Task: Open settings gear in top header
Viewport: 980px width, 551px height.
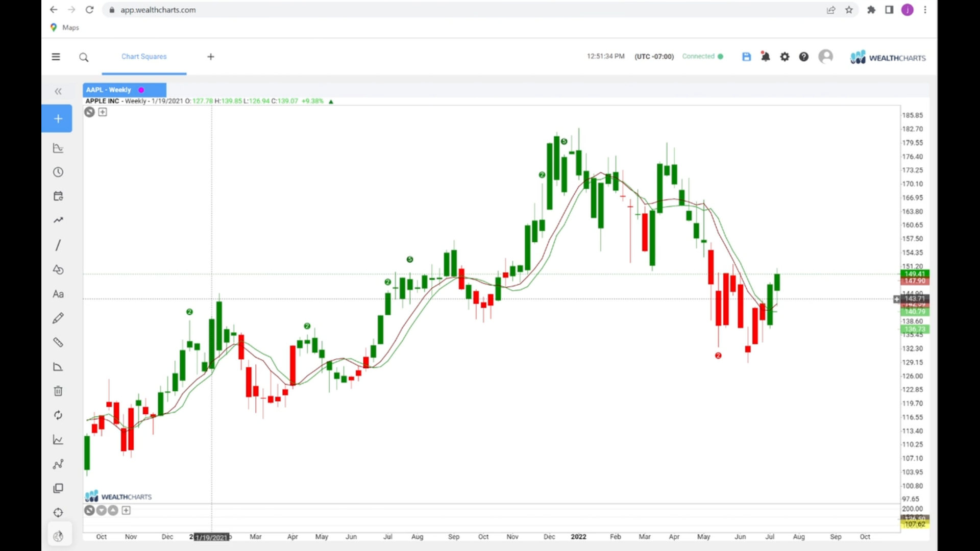Action: click(x=785, y=57)
